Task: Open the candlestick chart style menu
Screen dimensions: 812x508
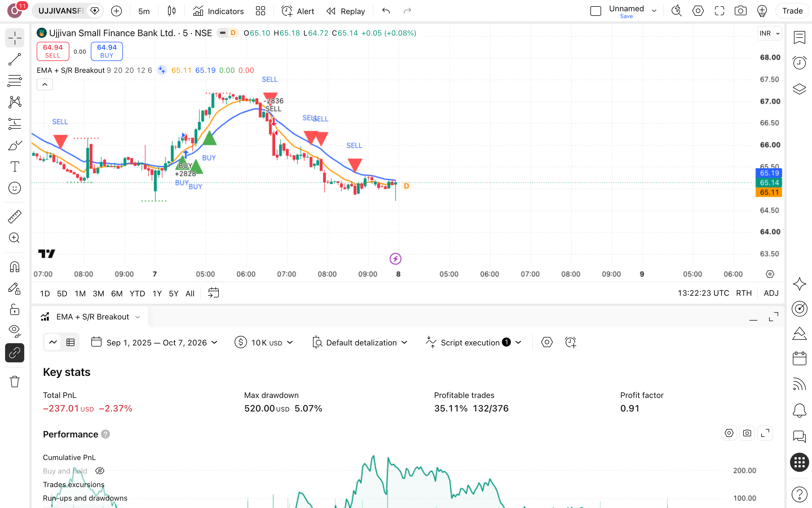Action: (x=171, y=11)
